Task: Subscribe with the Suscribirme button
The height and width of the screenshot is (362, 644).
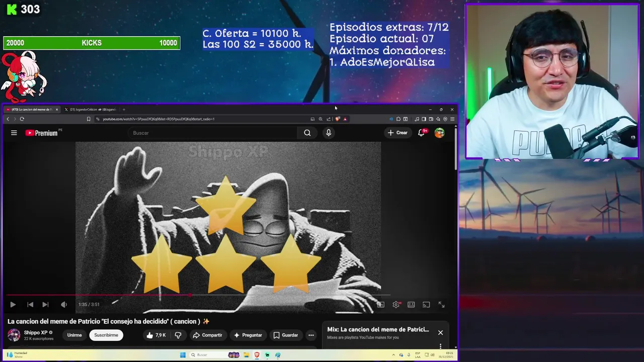Action: [106, 335]
